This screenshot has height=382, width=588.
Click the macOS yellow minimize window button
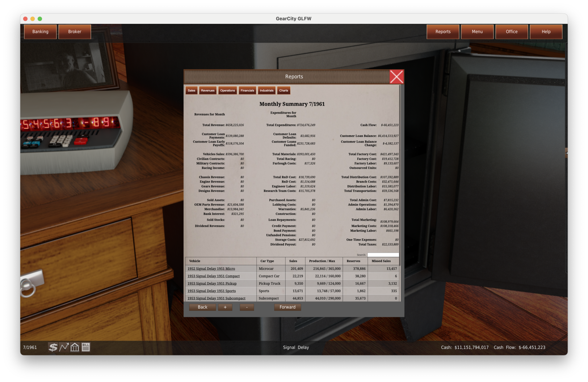click(33, 19)
